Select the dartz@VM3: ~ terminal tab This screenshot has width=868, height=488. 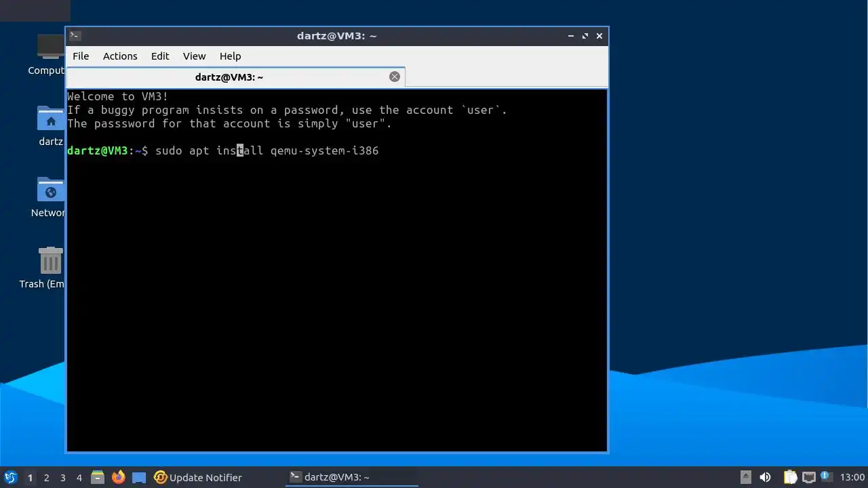coord(235,77)
